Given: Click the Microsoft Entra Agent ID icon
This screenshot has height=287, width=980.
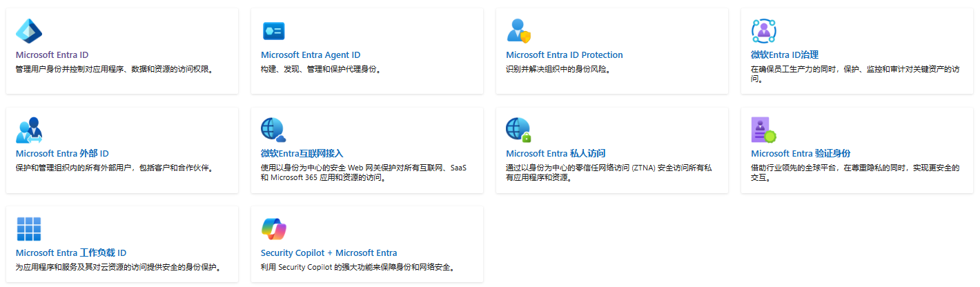Looking at the screenshot, I should tap(274, 31).
